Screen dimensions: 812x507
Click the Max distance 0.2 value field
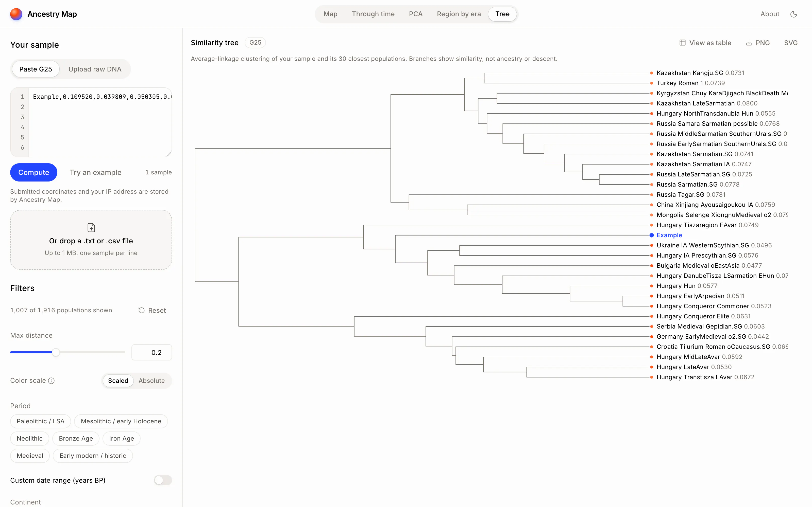tap(152, 352)
